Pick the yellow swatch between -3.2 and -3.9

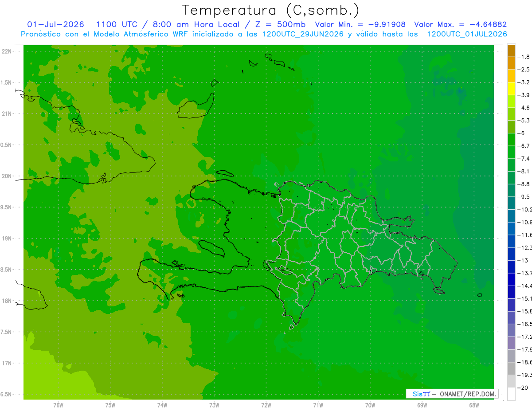511,89
